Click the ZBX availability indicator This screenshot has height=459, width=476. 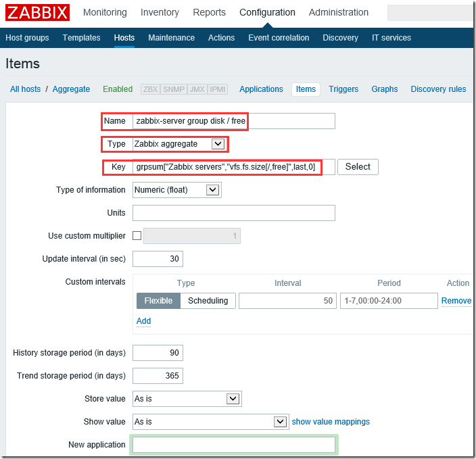pyautogui.click(x=150, y=89)
